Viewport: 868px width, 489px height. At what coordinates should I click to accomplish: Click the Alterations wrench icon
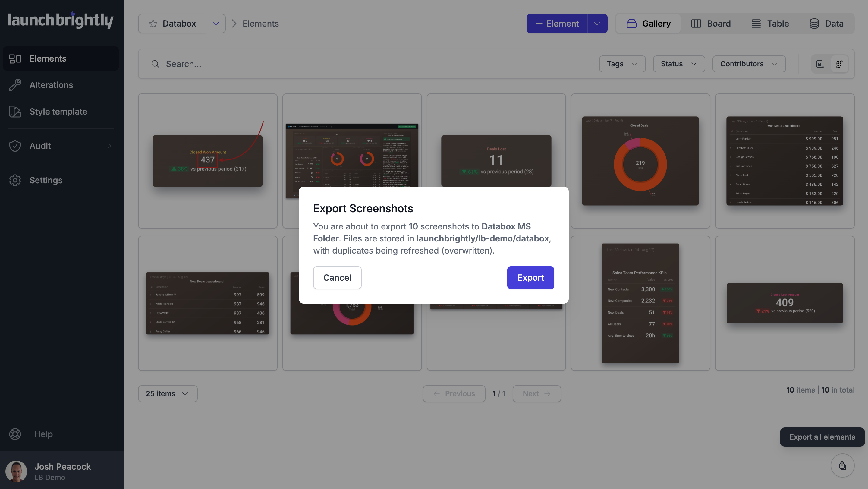15,85
